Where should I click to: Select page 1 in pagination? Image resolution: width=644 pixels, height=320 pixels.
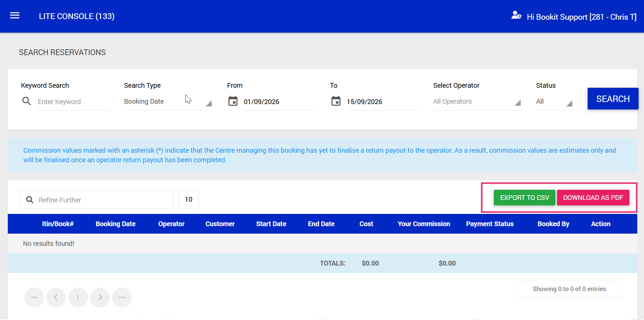tap(78, 298)
